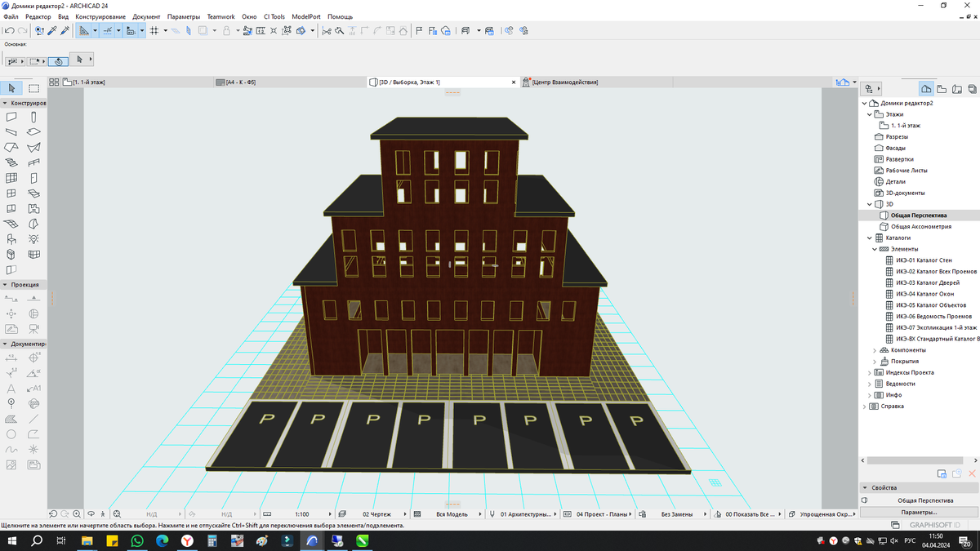The width and height of the screenshot is (980, 551).
Task: Collapse the Этажи tree node
Action: coord(870,115)
